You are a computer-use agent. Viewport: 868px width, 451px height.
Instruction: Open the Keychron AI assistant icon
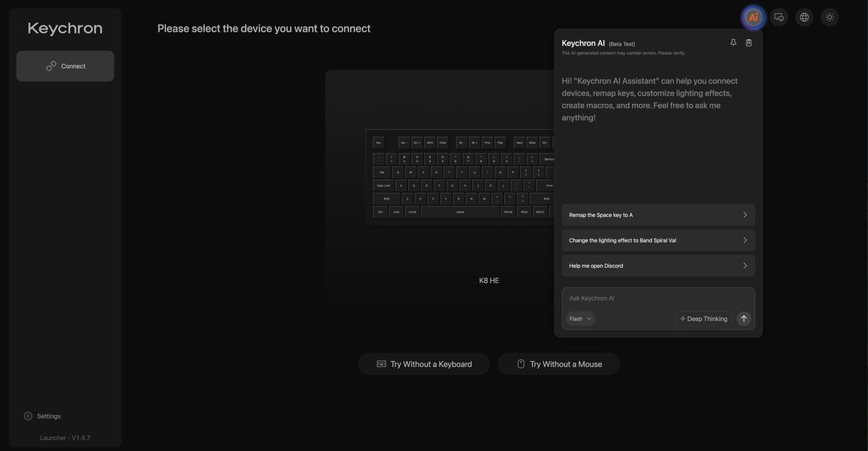click(753, 17)
